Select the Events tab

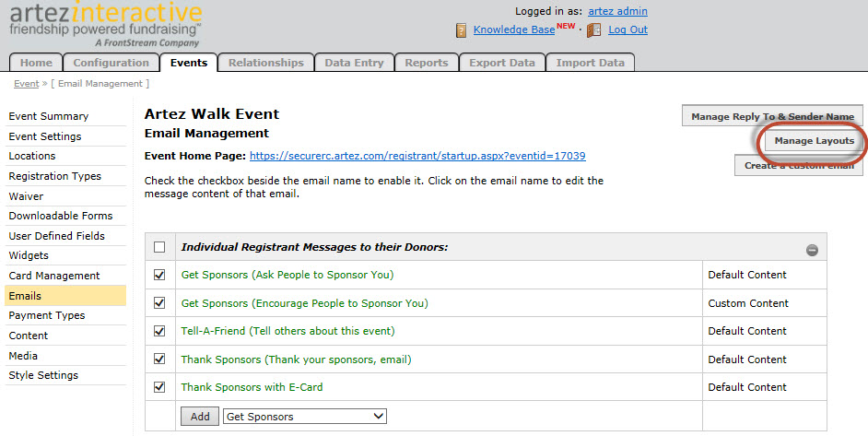coord(189,63)
